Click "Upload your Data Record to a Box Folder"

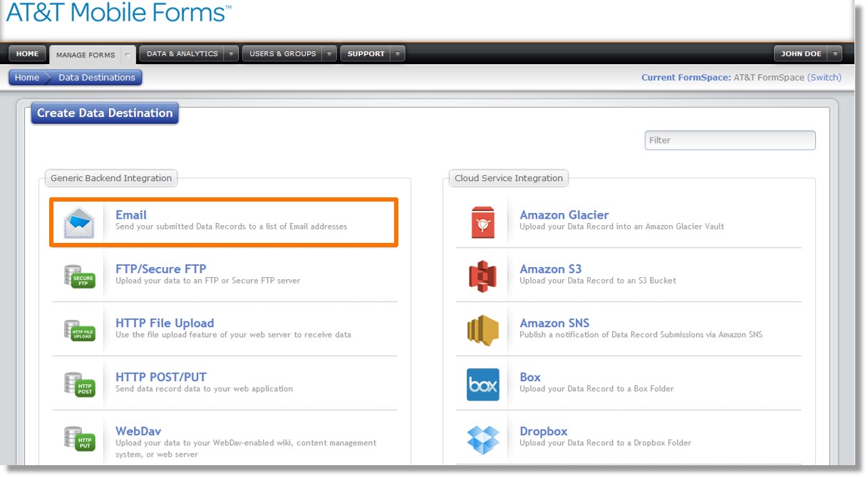pos(596,389)
